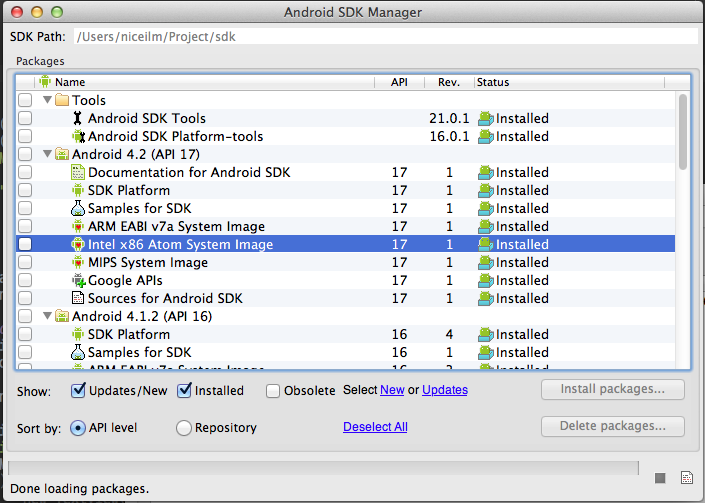This screenshot has height=503, width=705.
Task: Check the Intel x86 Atom System Image checkbox
Action: (25, 244)
